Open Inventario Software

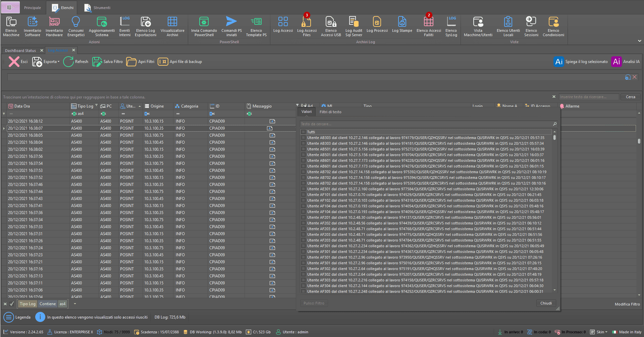pos(33,26)
